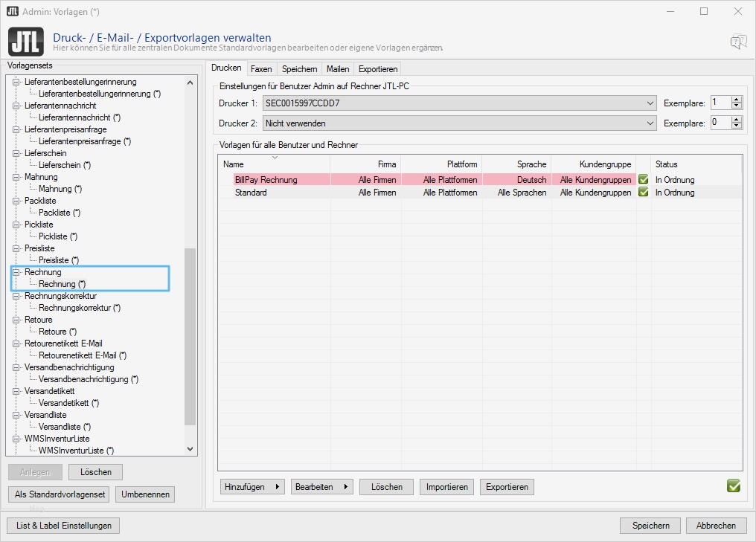The width and height of the screenshot is (756, 542).
Task: Collapse the Versandetikett tree node
Action: point(16,391)
